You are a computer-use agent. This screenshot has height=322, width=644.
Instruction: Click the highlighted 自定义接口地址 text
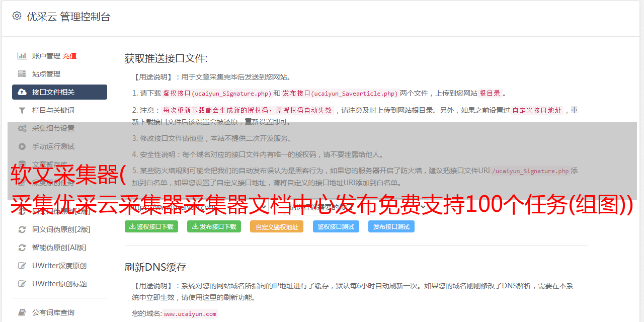tap(536, 110)
